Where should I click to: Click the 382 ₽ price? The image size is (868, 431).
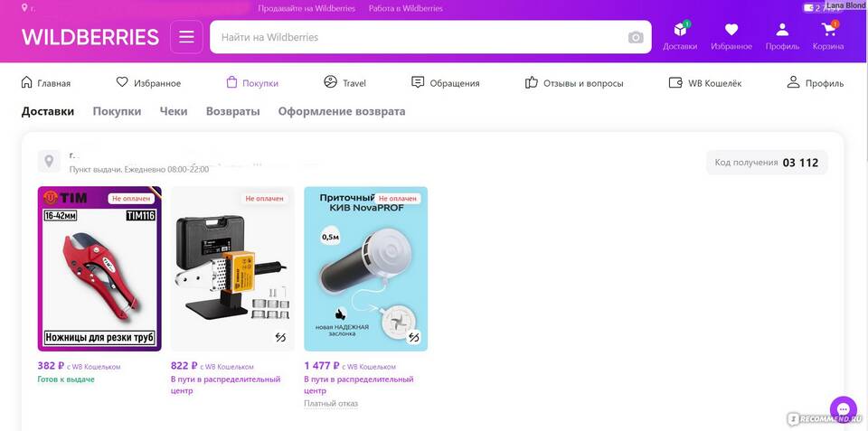[x=51, y=366]
